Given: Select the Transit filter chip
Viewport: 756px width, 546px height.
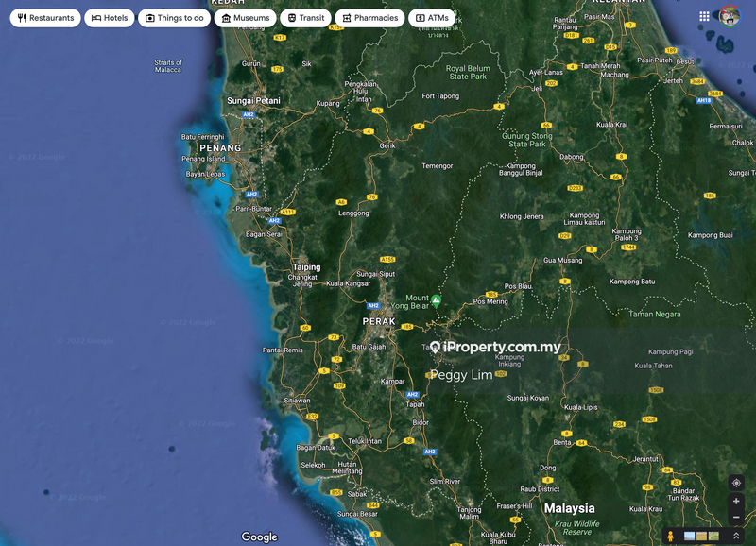Looking at the screenshot, I should [305, 18].
